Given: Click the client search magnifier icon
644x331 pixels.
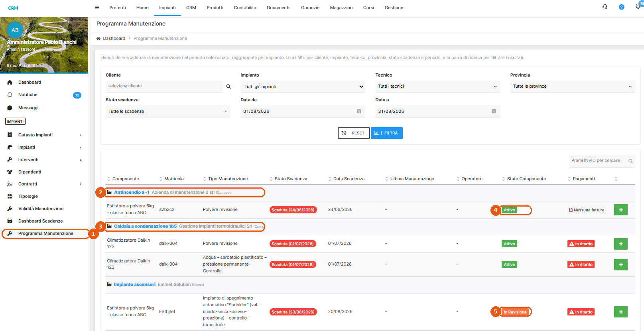Looking at the screenshot, I should pos(228,87).
